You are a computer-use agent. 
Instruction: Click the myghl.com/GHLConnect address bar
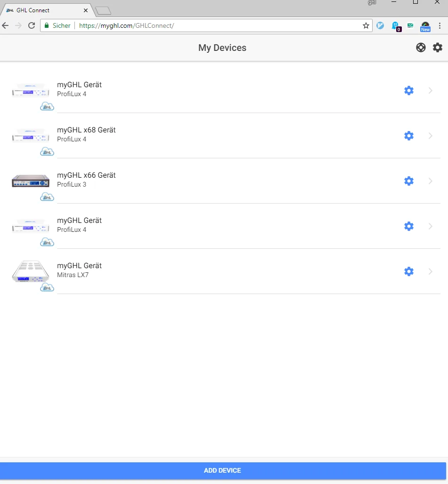206,25
